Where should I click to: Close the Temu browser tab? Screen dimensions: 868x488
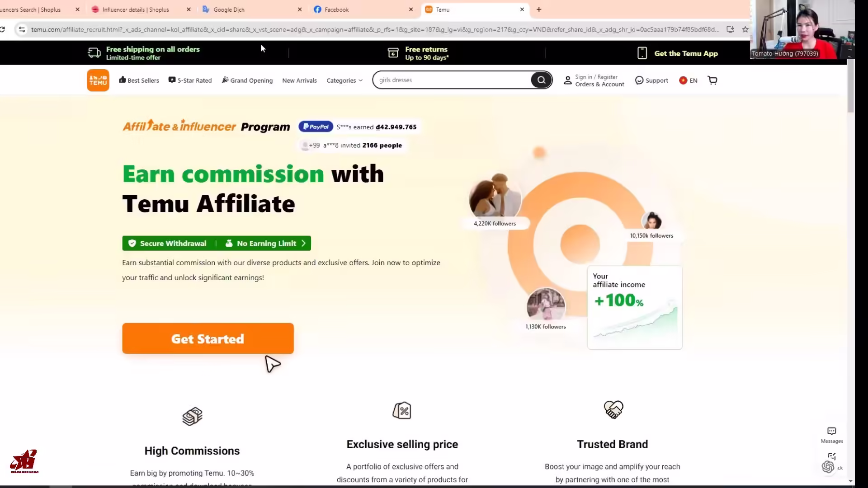coord(522,9)
